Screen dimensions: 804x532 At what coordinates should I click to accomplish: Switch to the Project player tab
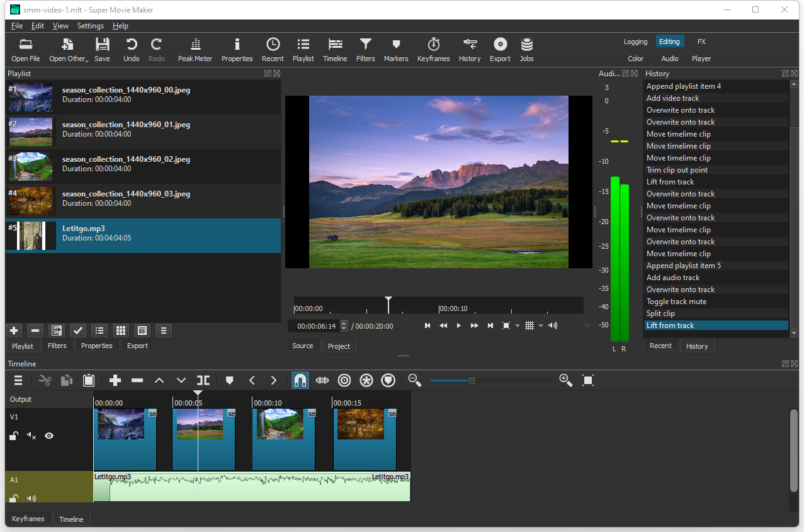(339, 346)
